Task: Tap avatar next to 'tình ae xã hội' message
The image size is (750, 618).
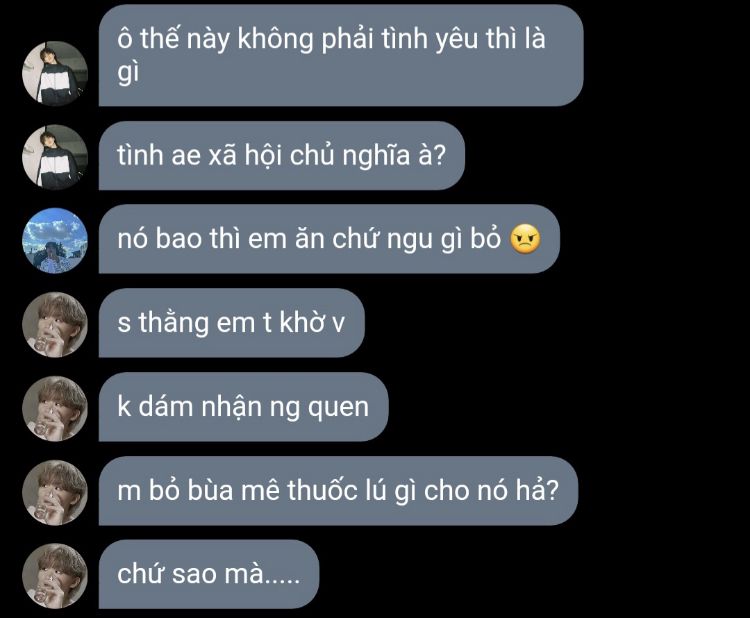Action: (55, 157)
